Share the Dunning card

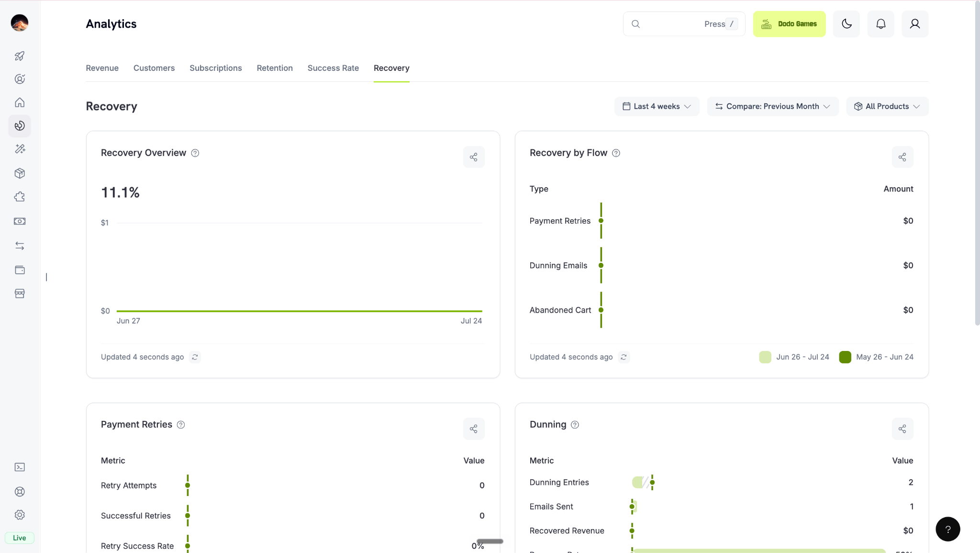(902, 429)
